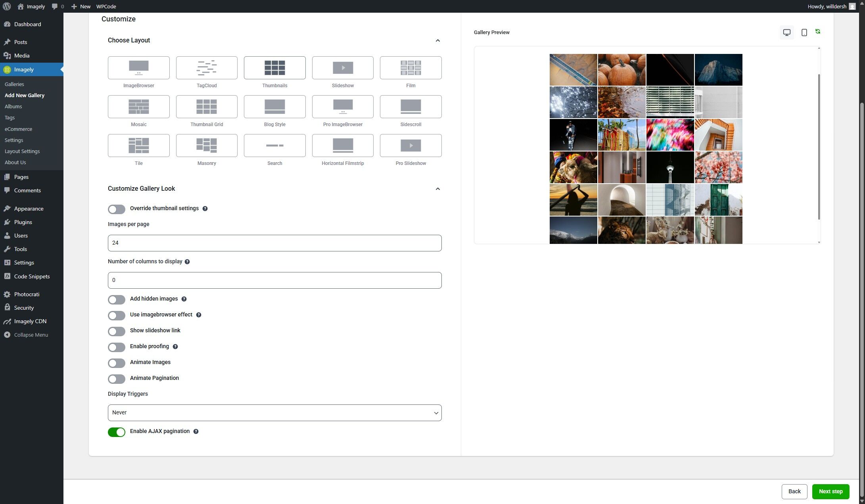
Task: Refresh the gallery preview
Action: 817,31
